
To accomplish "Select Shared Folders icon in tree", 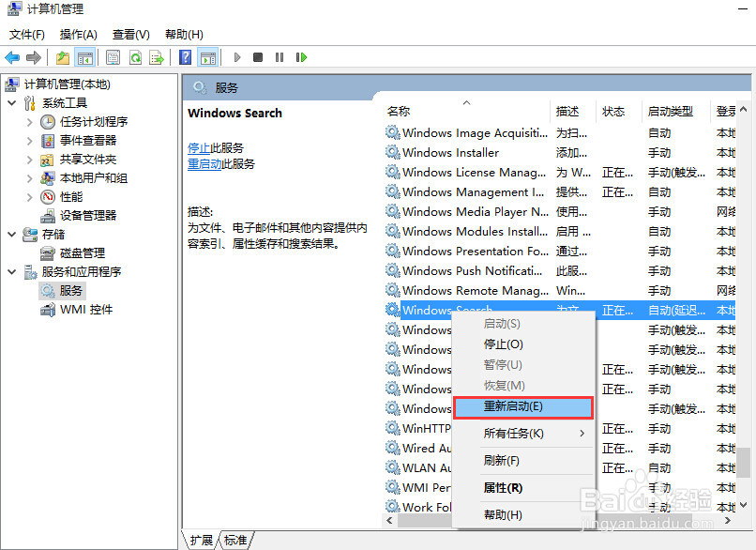I will 48,160.
